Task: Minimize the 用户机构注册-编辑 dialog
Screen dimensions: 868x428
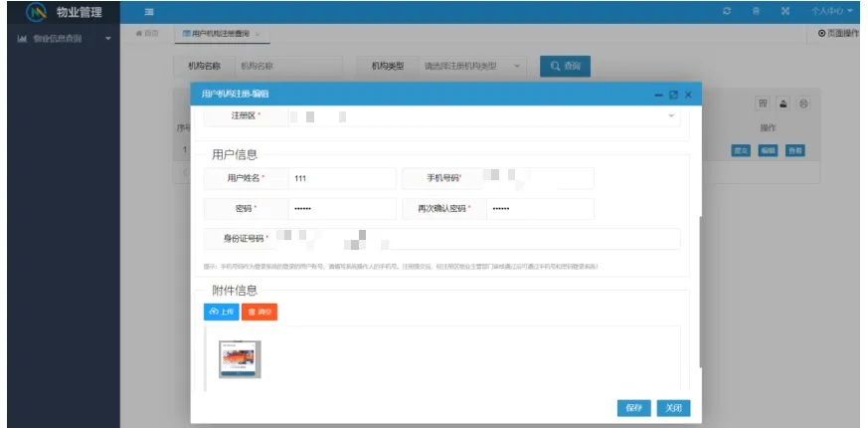Action: pyautogui.click(x=658, y=95)
